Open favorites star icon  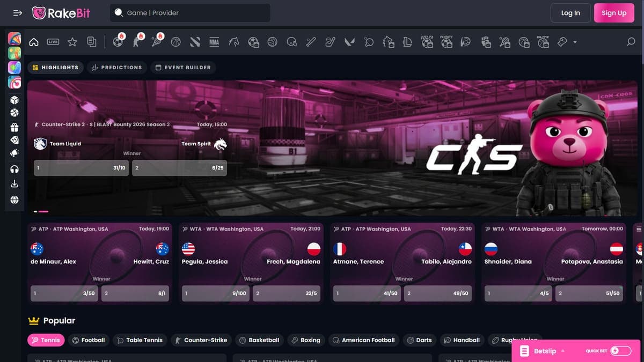pos(72,42)
